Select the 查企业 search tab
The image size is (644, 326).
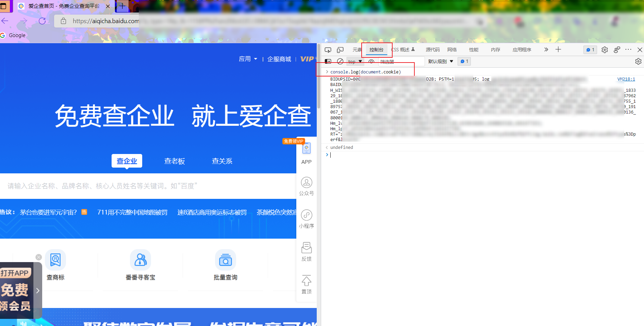127,161
